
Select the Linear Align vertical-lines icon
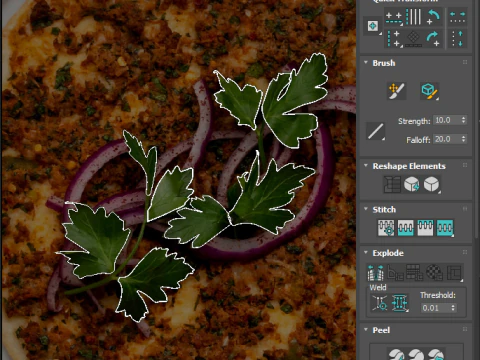414,17
